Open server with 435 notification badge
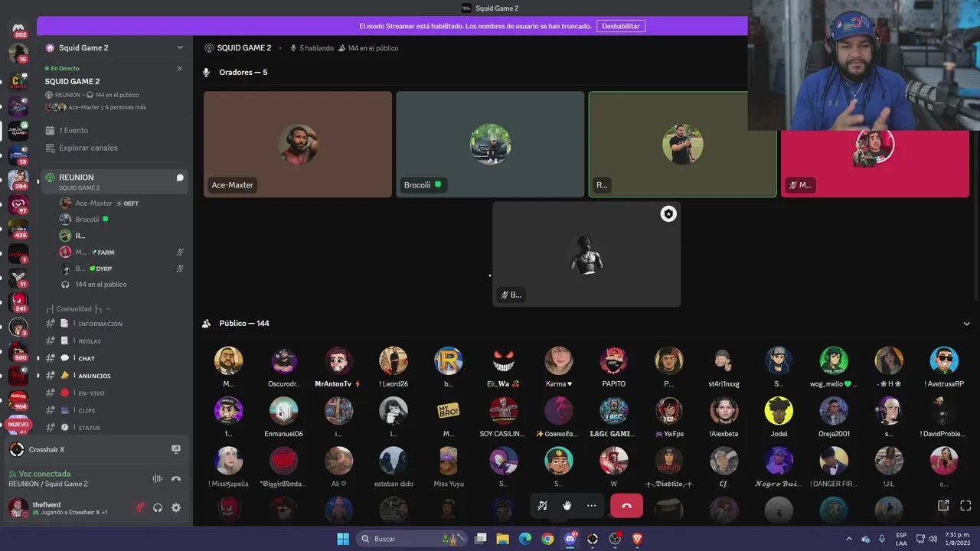 pos(18,230)
